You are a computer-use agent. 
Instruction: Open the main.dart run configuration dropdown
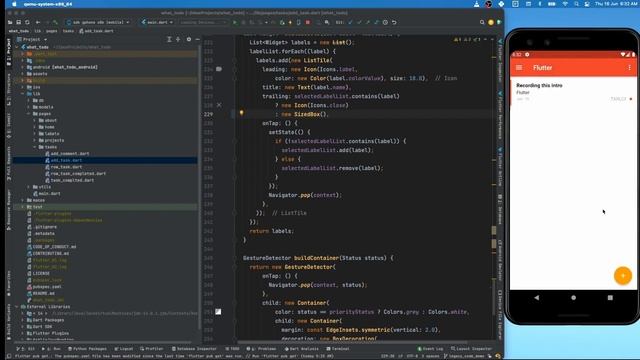pos(158,22)
